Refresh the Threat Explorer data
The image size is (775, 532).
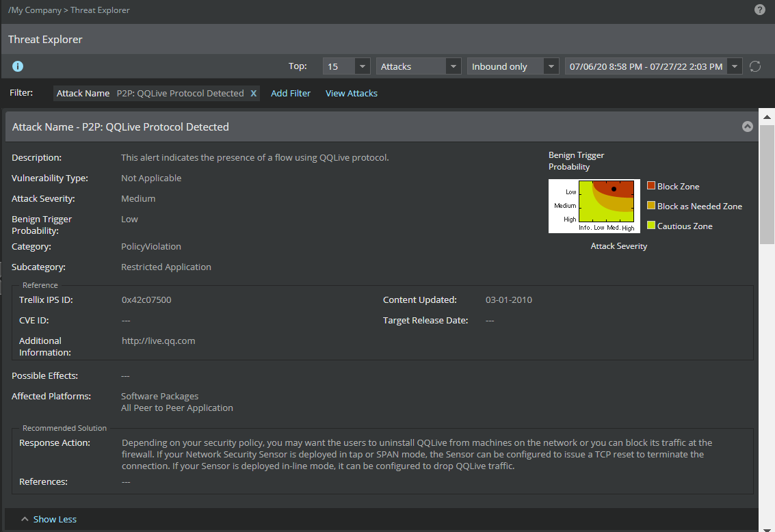click(x=754, y=66)
